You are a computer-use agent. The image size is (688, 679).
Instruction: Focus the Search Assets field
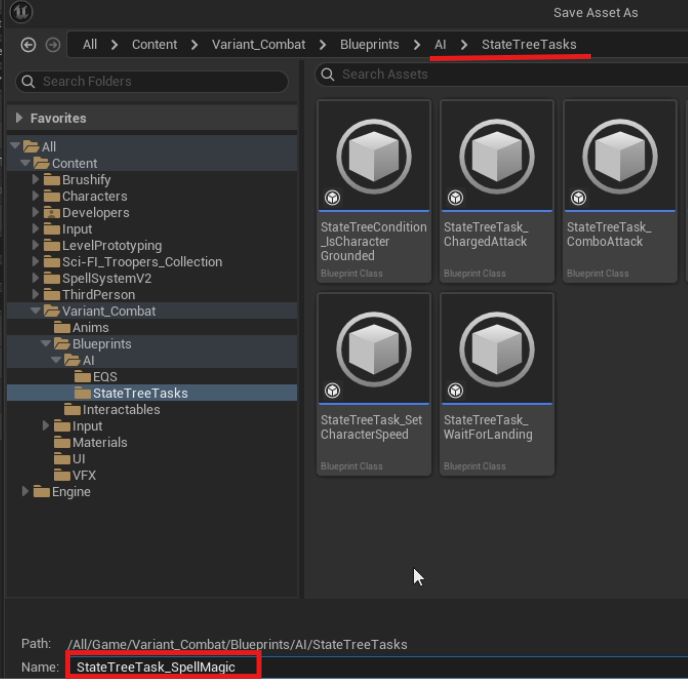click(502, 74)
